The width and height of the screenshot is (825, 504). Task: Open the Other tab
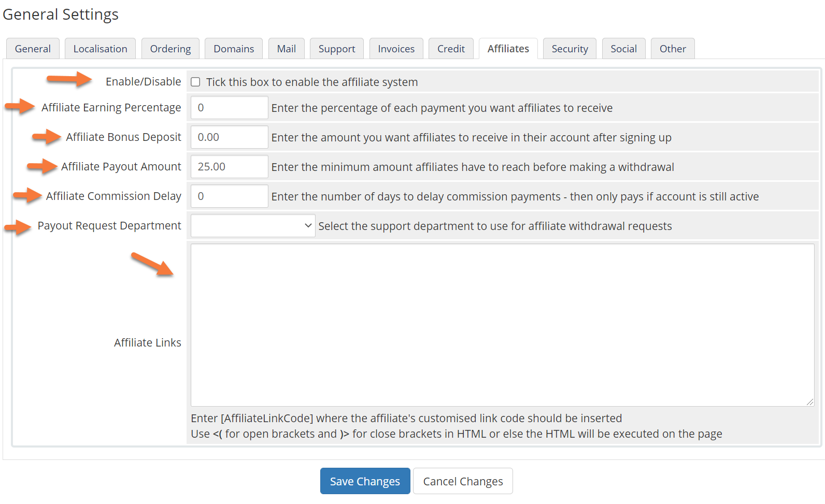(x=672, y=49)
